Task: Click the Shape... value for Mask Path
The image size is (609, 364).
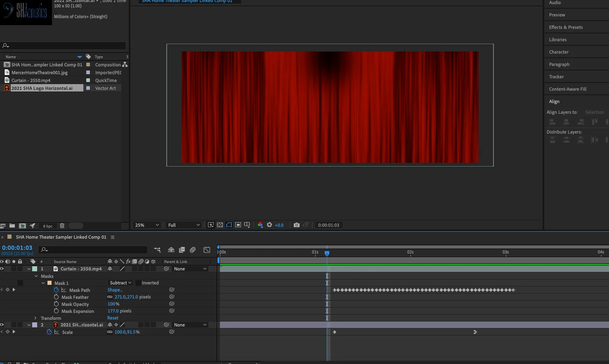Action: pos(115,290)
